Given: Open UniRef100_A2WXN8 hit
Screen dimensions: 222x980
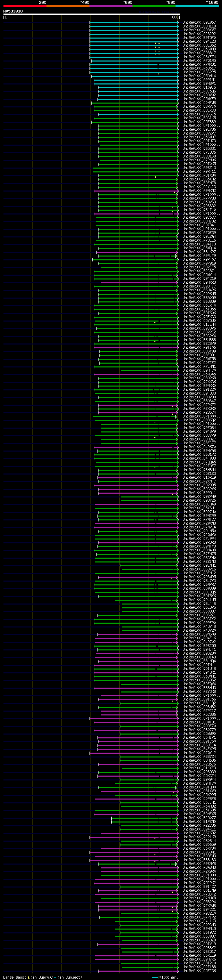Looking at the screenshot, I should [199, 523].
